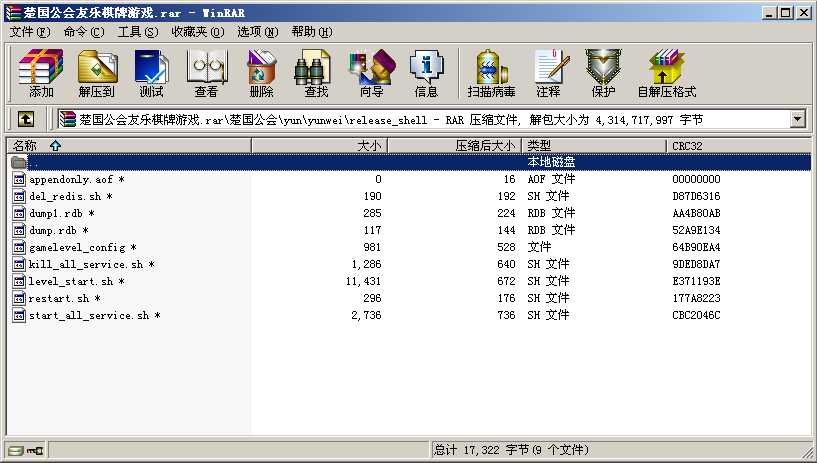
Task: Open the 收藏夹(O) menu
Action: pyautogui.click(x=197, y=32)
